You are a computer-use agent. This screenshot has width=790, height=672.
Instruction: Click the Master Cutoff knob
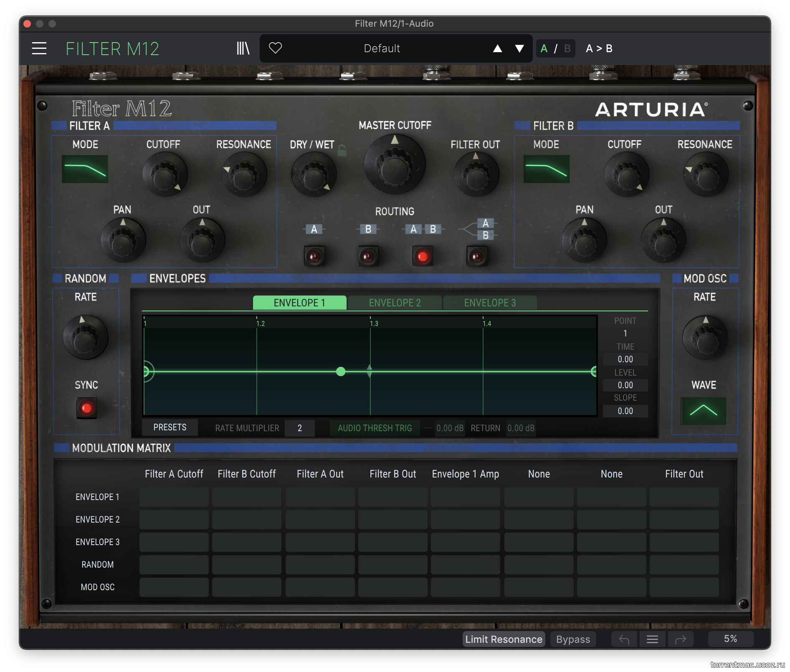click(395, 164)
